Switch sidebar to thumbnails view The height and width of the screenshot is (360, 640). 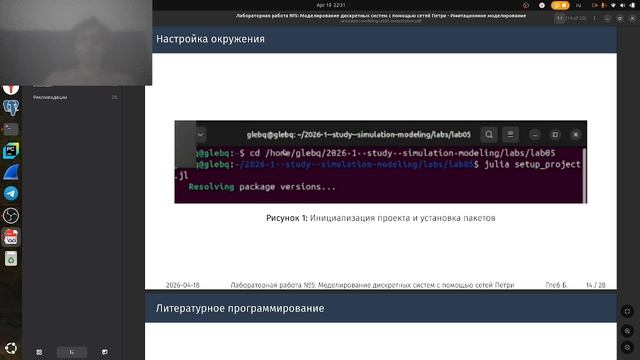(39, 352)
